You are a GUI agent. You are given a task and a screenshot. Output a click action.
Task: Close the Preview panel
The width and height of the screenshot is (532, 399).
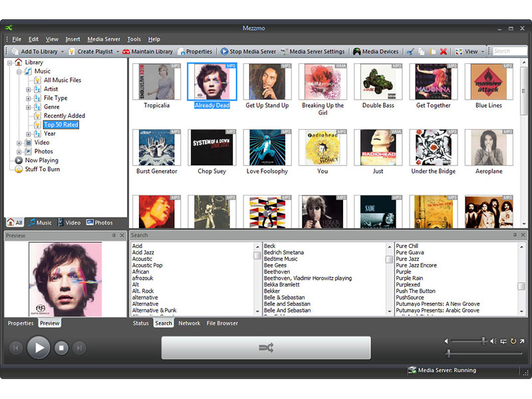122,235
